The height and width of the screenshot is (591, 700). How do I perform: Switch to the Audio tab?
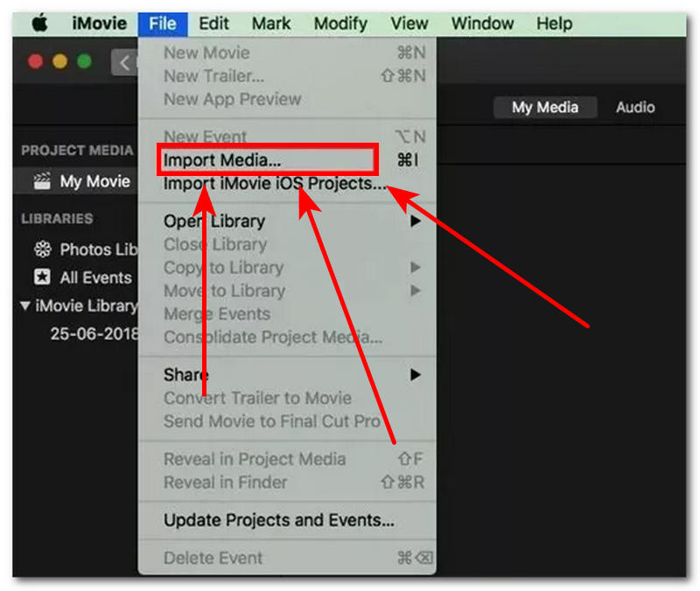634,107
